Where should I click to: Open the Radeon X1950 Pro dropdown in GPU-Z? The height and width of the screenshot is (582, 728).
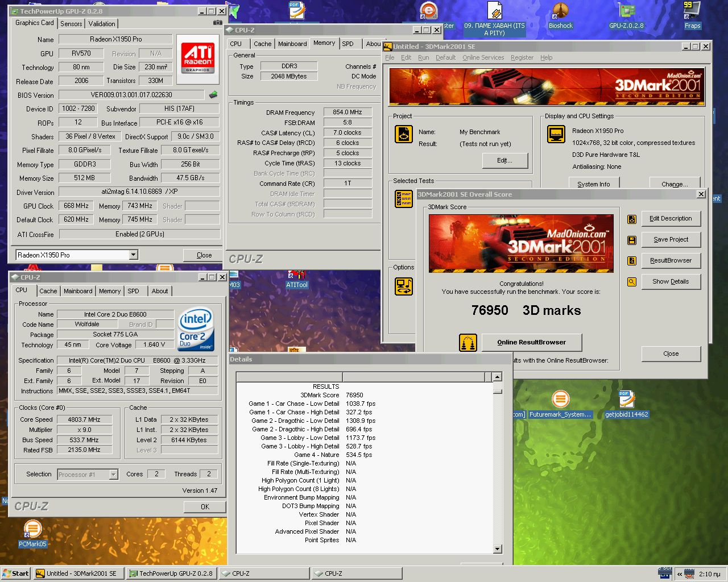click(133, 255)
